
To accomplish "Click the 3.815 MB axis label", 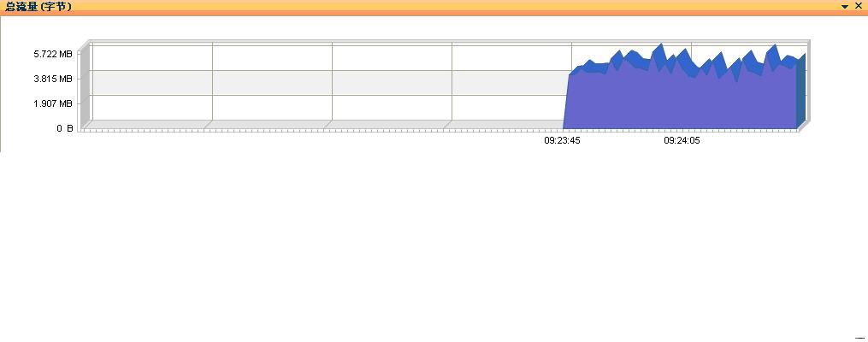I will [52, 79].
